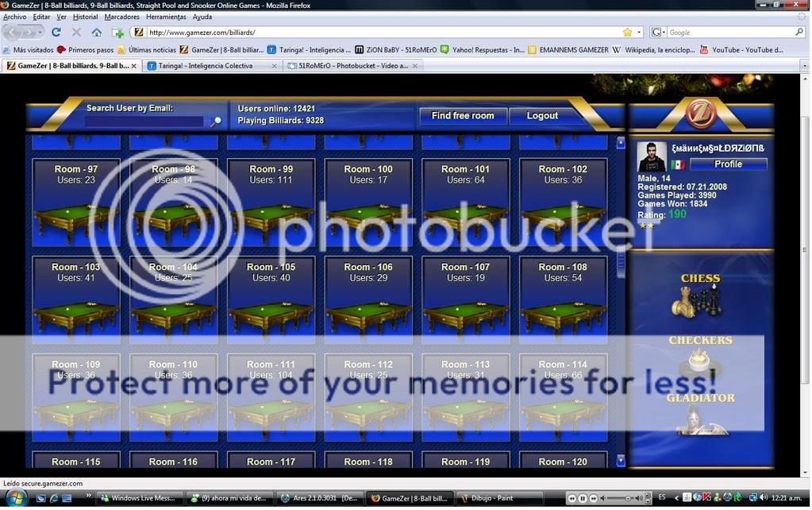
Task: Open the Yahoo! Respuestas bookmark
Action: click(x=482, y=50)
